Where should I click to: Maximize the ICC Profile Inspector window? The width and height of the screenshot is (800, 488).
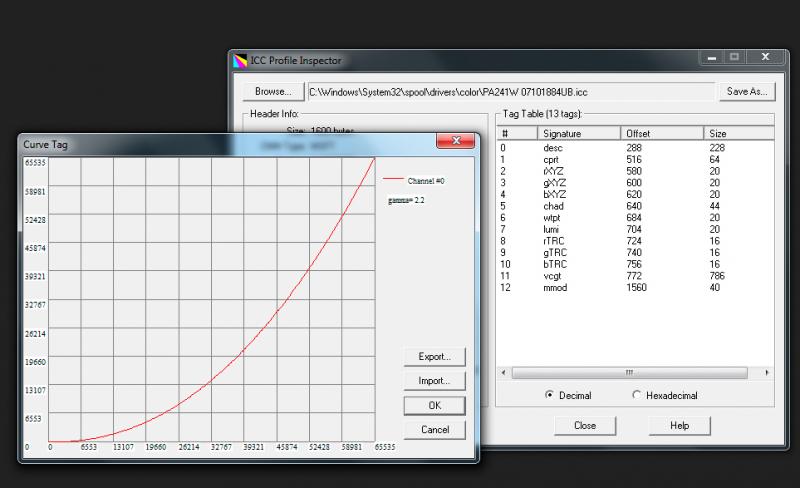(734, 57)
